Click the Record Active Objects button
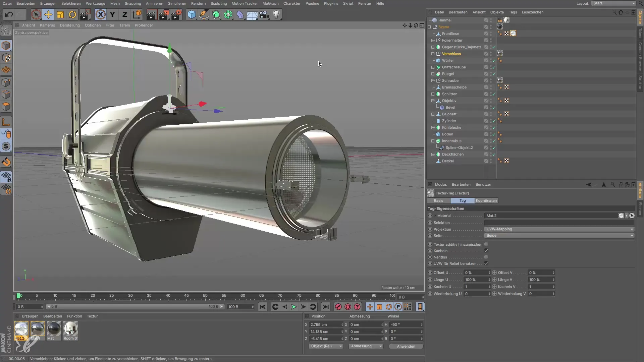 tap(338, 307)
